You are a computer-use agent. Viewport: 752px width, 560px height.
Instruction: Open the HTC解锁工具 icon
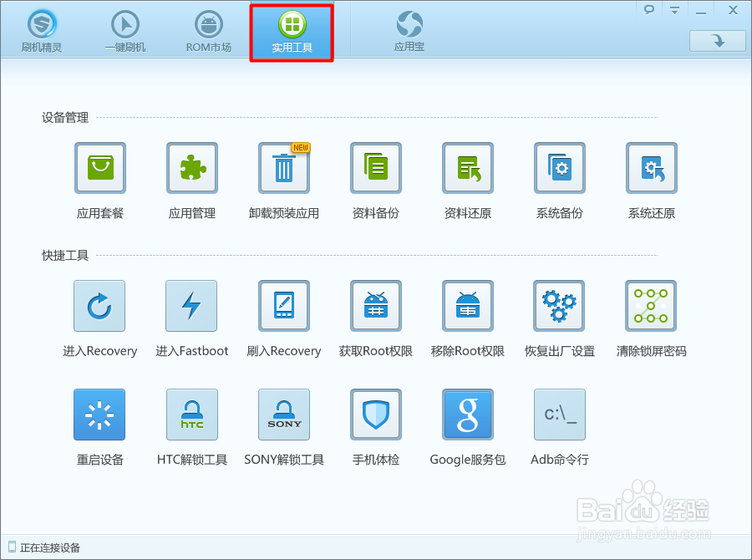point(192,415)
